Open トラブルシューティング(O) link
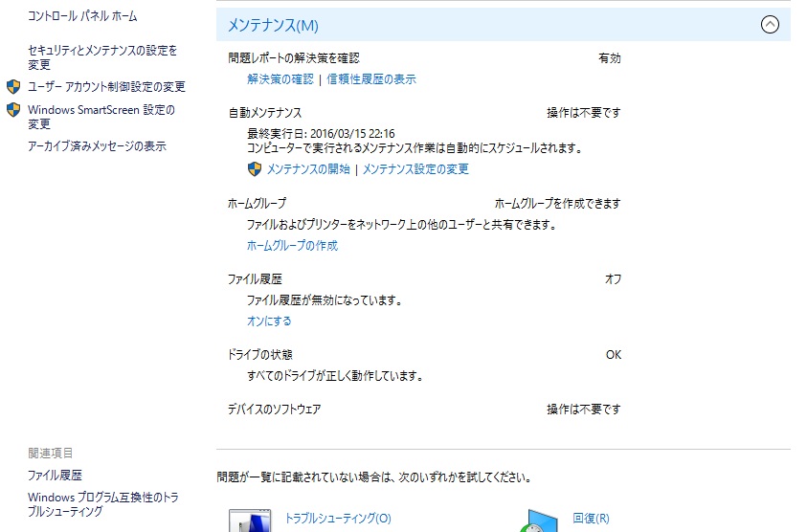Screen dimensions: 807x532 [338, 519]
